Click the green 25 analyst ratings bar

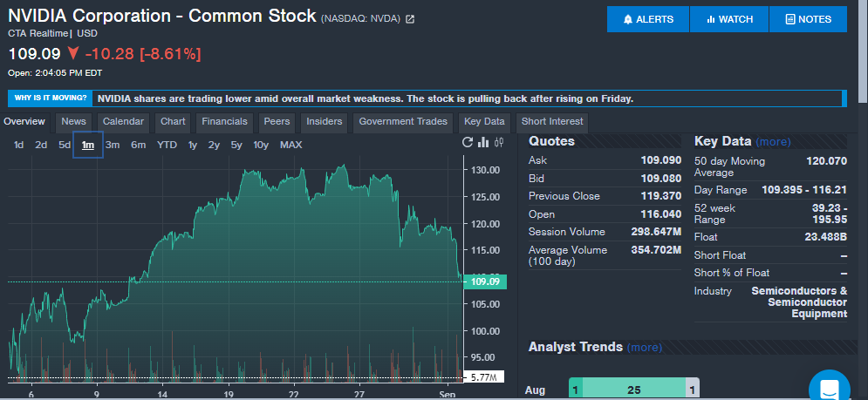click(x=634, y=390)
